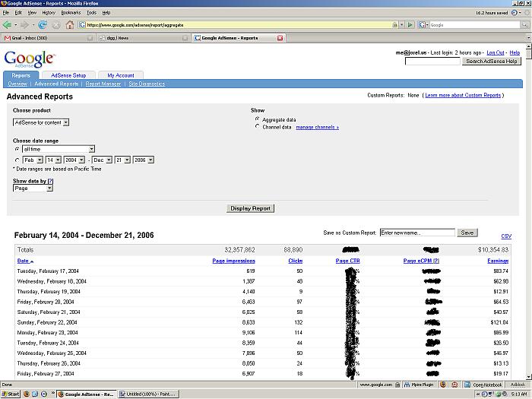Close the Google AdSense Reports tab
Viewport: 532px width, 399px height.
[x=280, y=38]
